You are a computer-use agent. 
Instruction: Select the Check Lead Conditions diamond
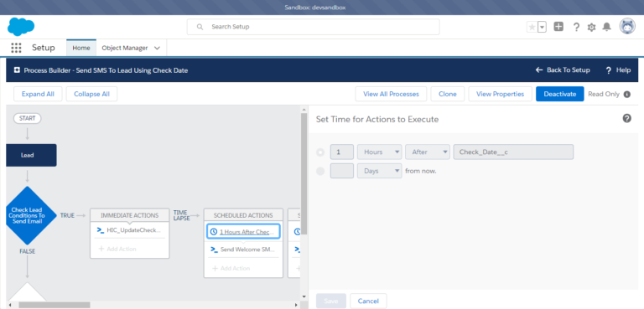click(31, 215)
